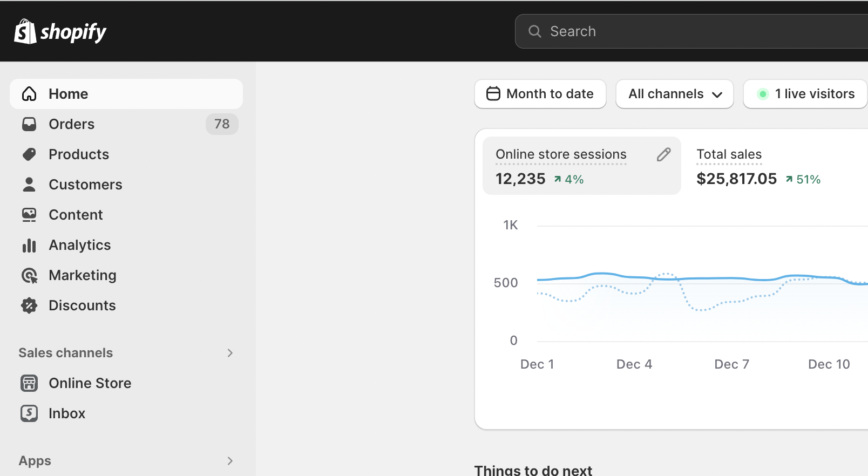Image resolution: width=868 pixels, height=476 pixels.
Task: Click the green live visitors dot
Action: tap(763, 94)
